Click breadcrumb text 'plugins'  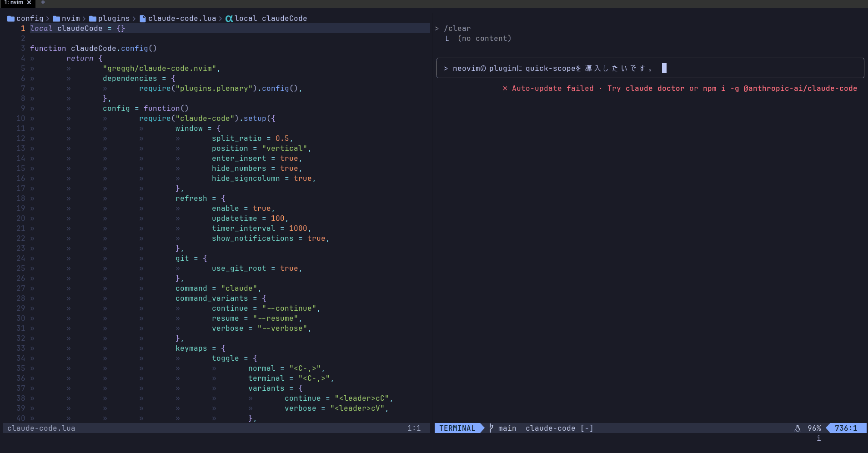(114, 19)
